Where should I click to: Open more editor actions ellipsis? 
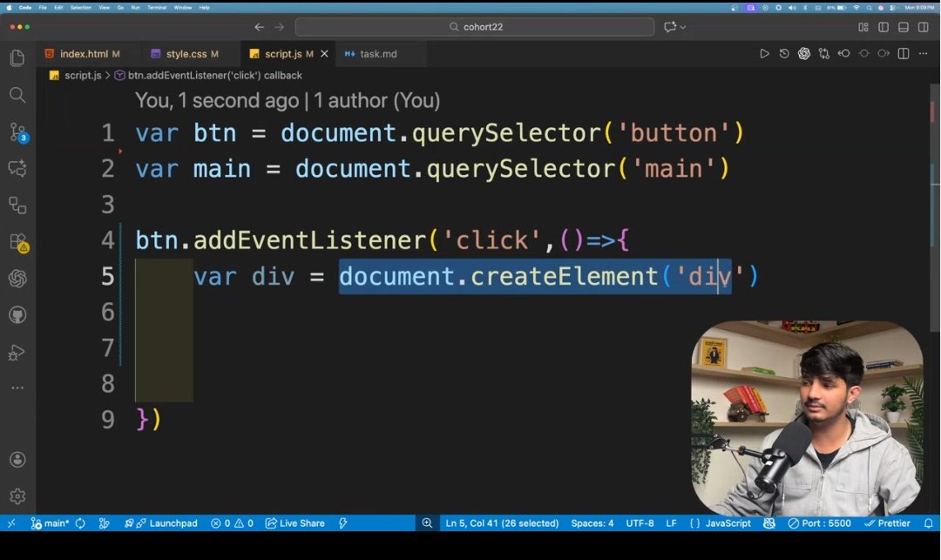click(923, 53)
